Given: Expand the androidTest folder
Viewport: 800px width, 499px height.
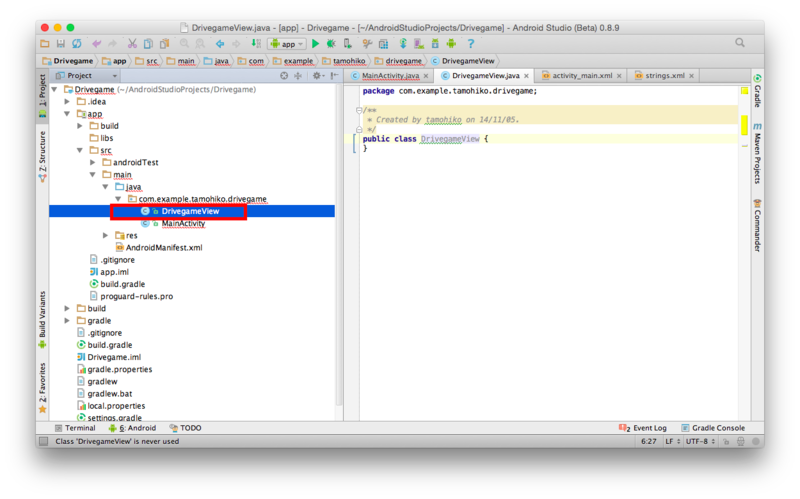Looking at the screenshot, I should point(92,162).
